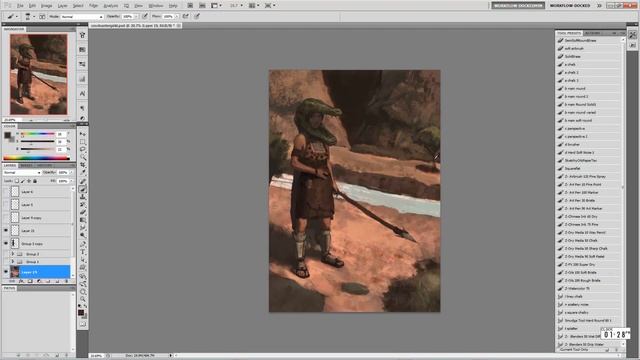640x360 pixels.
Task: Toggle tablet pressure for opacity
Action: (145, 16)
